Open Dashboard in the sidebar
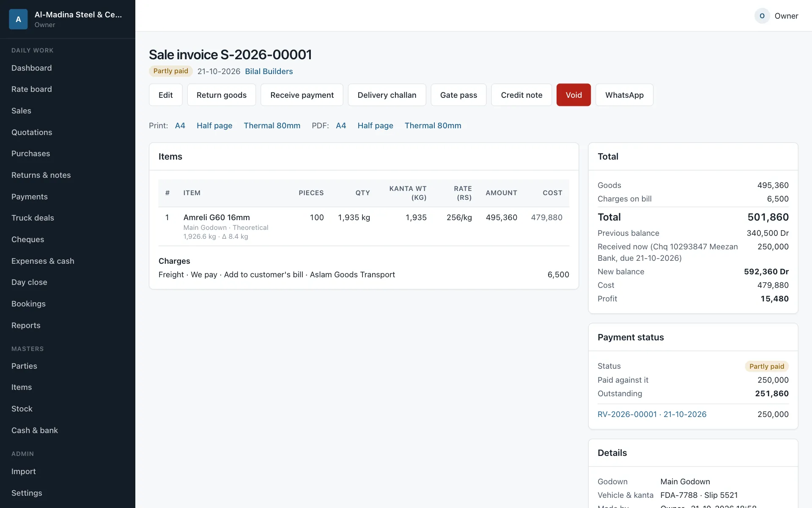The image size is (812, 508). [32, 68]
